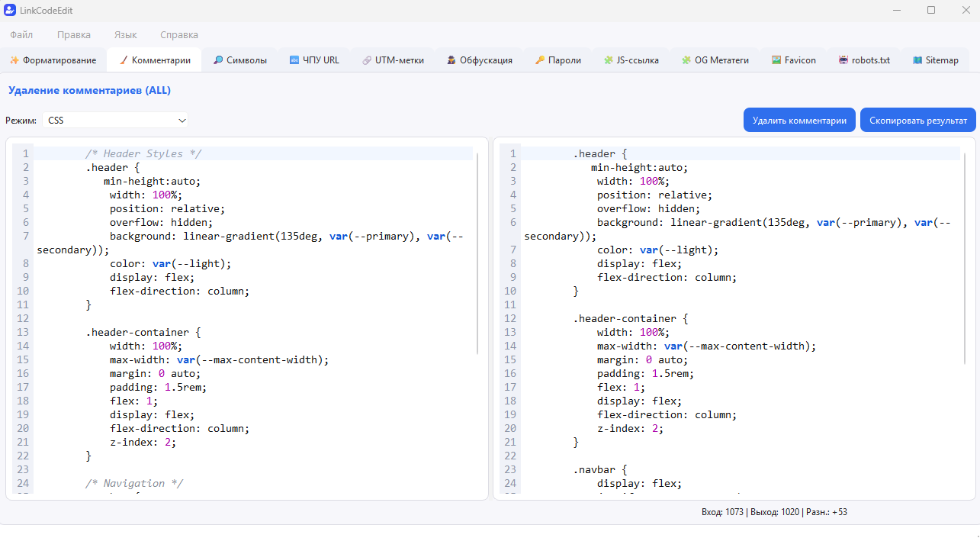This screenshot has height=538, width=980.
Task: Click the pencil icon on Комментарии tab
Action: tap(123, 60)
